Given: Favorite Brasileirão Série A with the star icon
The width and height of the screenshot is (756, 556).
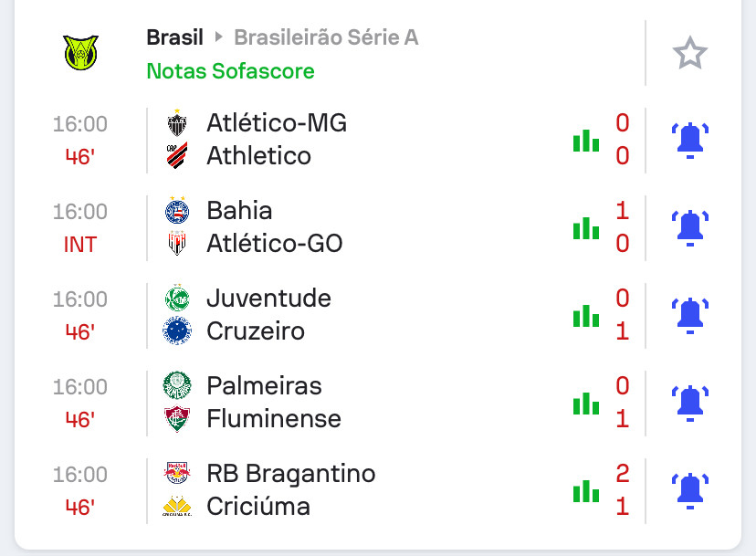Looking at the screenshot, I should (690, 53).
